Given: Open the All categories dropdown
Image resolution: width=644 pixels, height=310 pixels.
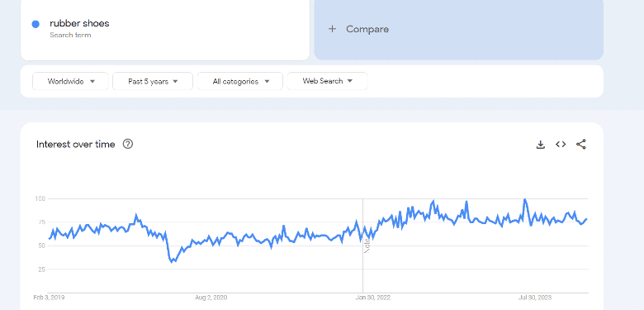Looking at the screenshot, I should 240,81.
